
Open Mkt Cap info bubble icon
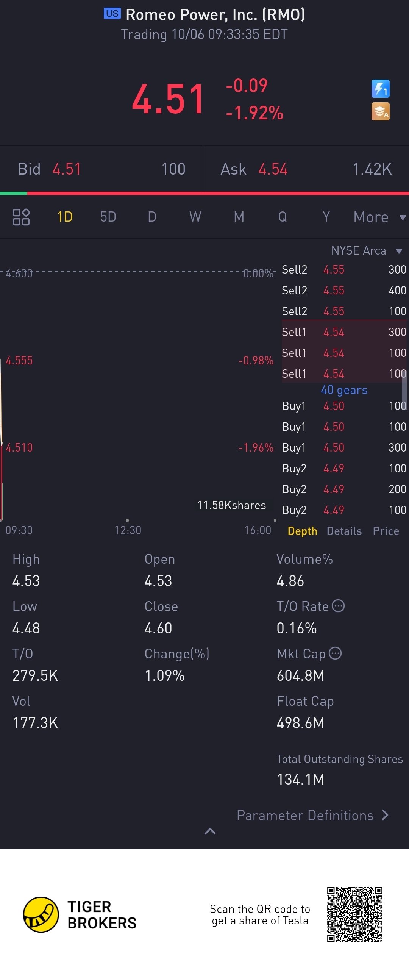(335, 653)
